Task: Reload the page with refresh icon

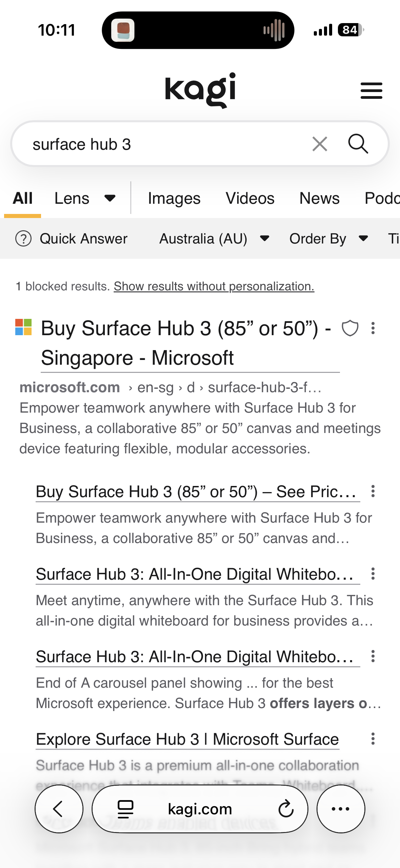Action: click(x=286, y=809)
